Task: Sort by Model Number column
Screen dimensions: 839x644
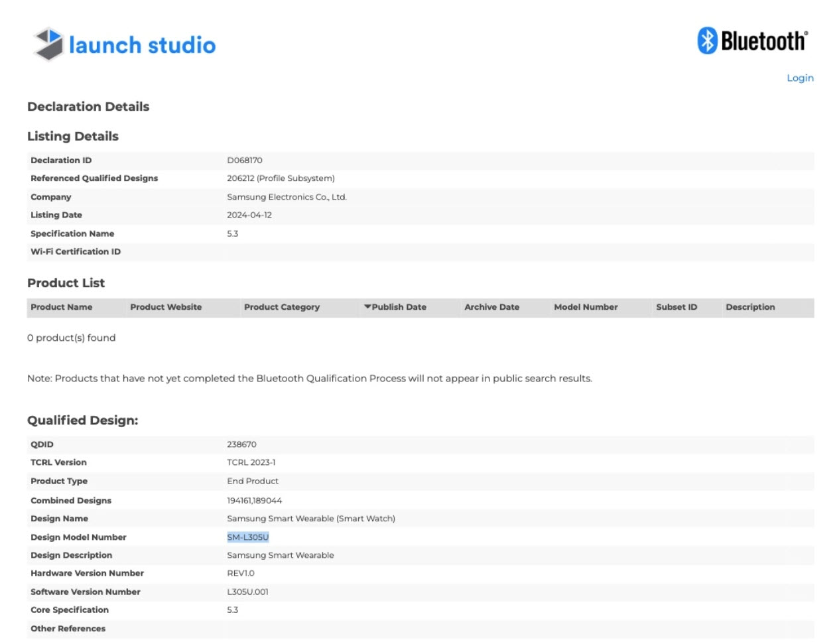Action: (586, 307)
